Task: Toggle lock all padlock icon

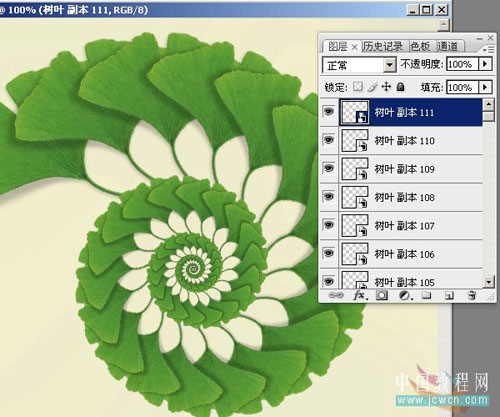Action: pyautogui.click(x=401, y=87)
